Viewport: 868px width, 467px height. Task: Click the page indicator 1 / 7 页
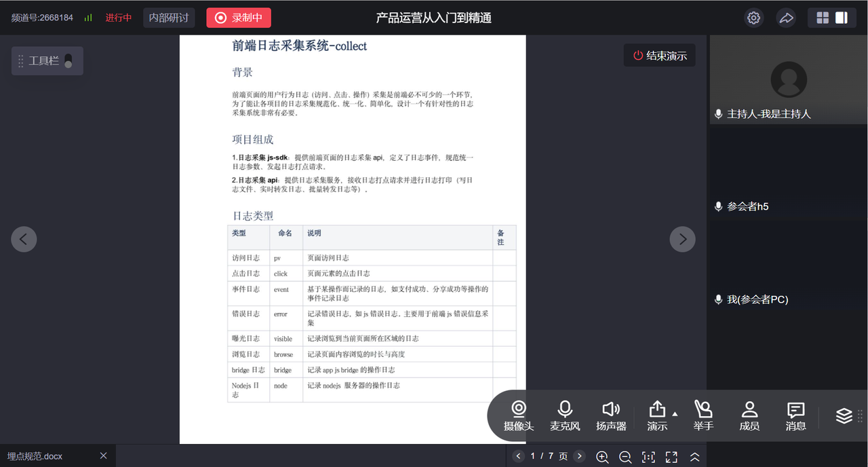coord(549,456)
